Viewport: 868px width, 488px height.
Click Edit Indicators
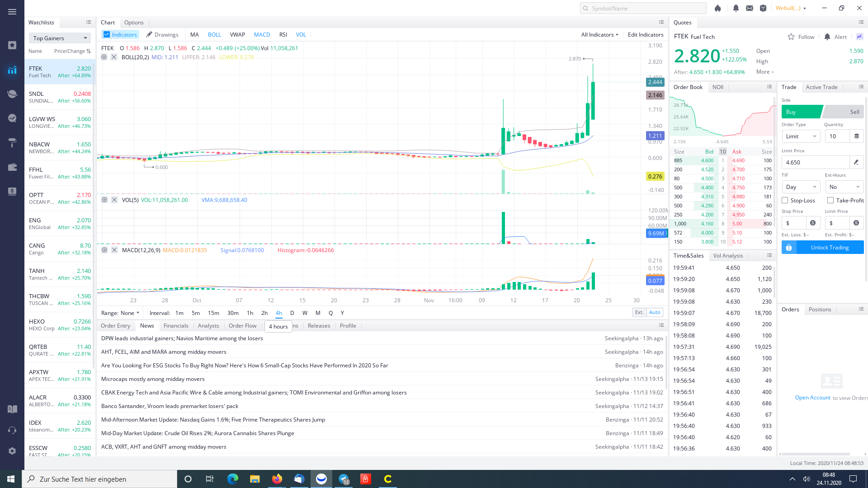tap(646, 34)
